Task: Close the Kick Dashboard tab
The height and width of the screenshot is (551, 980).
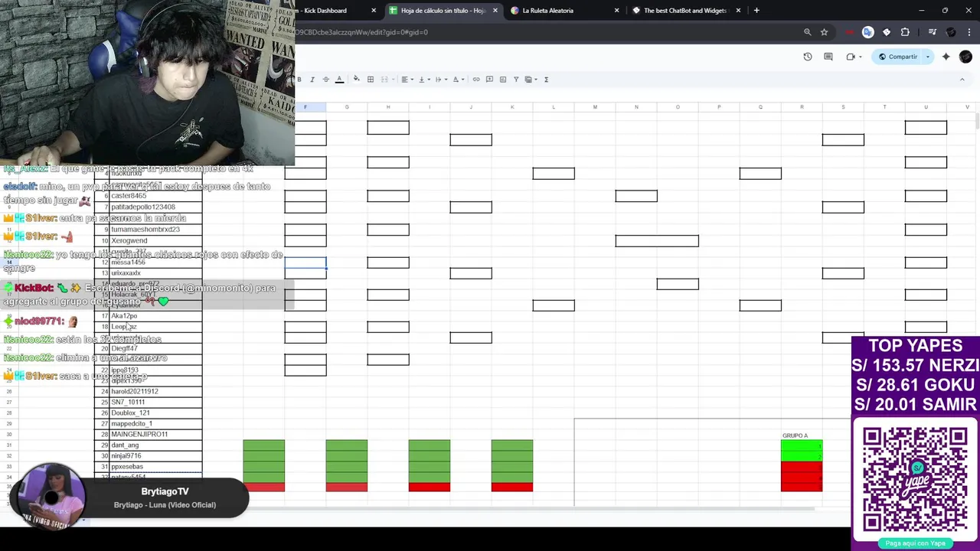Action: [374, 11]
